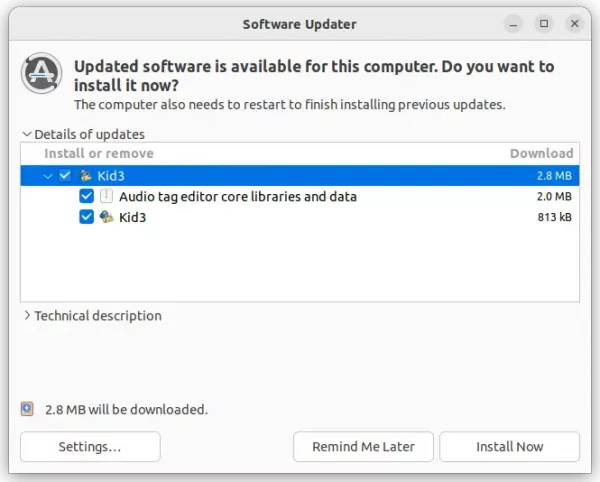The image size is (600, 482).
Task: Uncheck the Kid3 group checkbox
Action: [x=65, y=176]
